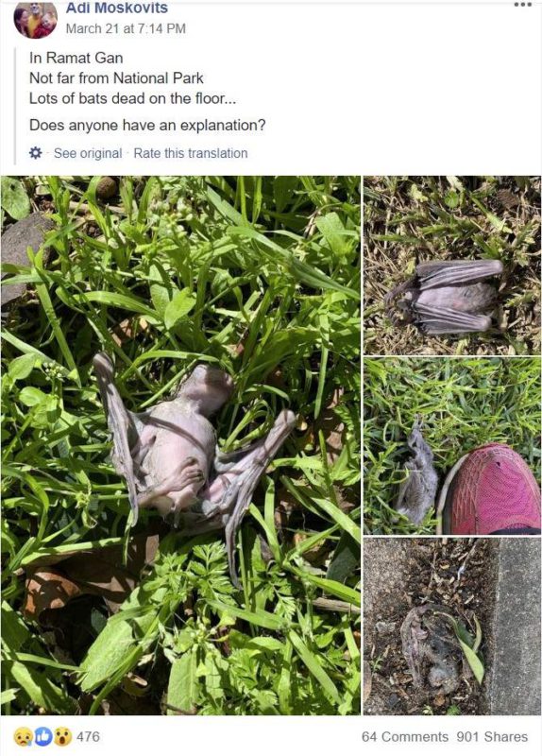This screenshot has height=756, width=542.
Task: Open the 901 Shares link
Action: [492, 737]
